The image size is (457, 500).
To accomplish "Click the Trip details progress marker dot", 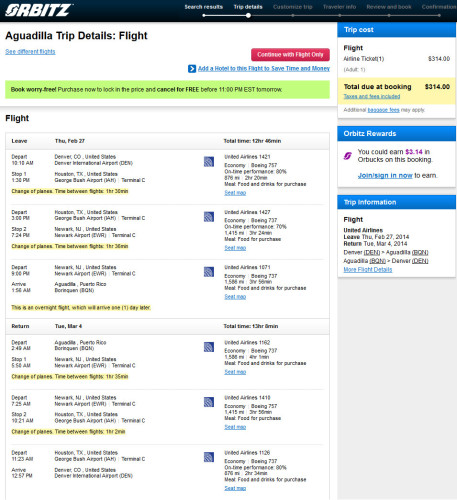I will coord(248,15).
